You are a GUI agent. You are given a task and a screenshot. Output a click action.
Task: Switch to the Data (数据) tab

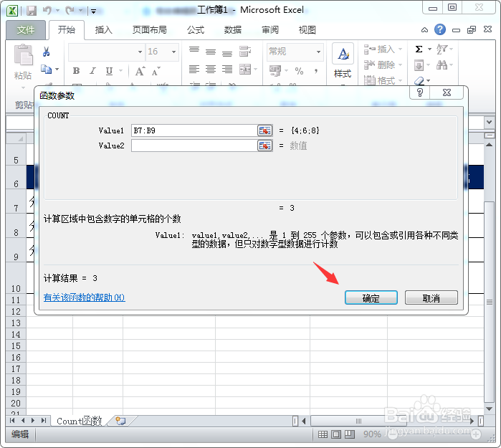(233, 30)
